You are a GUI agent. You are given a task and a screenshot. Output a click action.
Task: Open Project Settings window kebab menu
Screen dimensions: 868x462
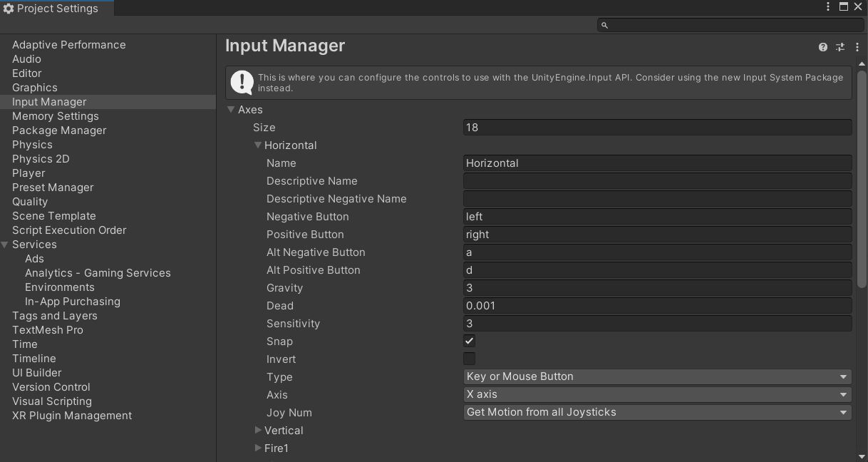point(828,7)
